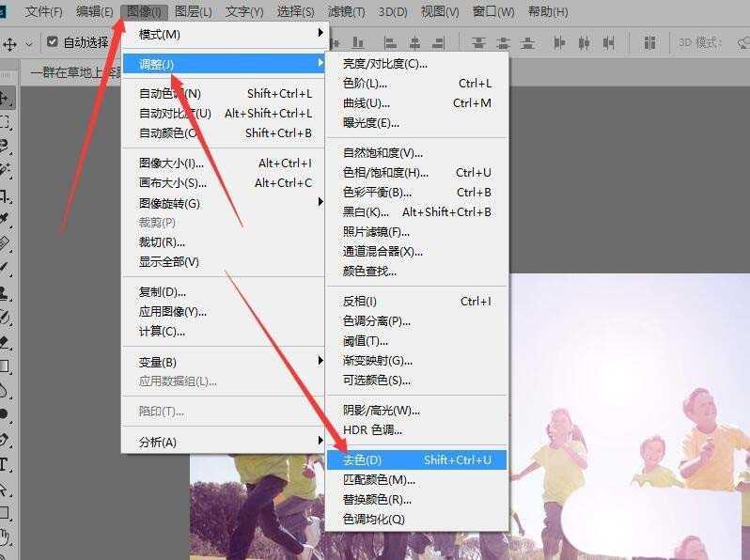The height and width of the screenshot is (560, 750).
Task: Choose 图像大小(I)... menu item
Action: click(224, 163)
